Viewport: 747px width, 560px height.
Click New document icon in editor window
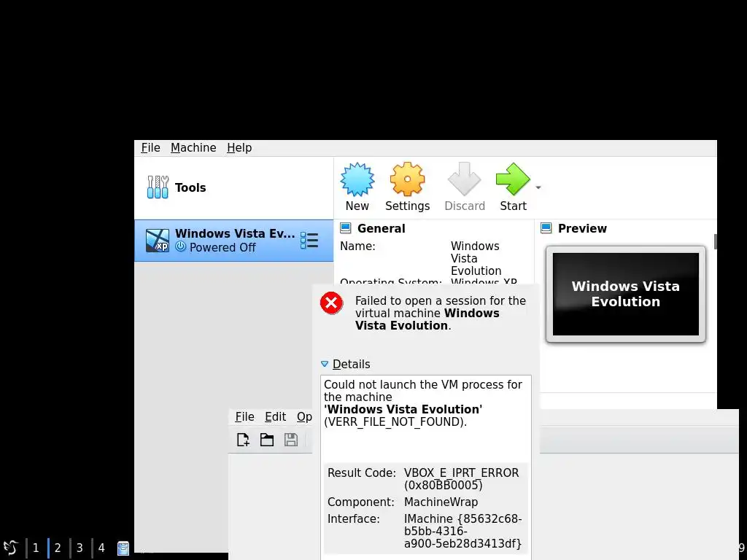243,440
